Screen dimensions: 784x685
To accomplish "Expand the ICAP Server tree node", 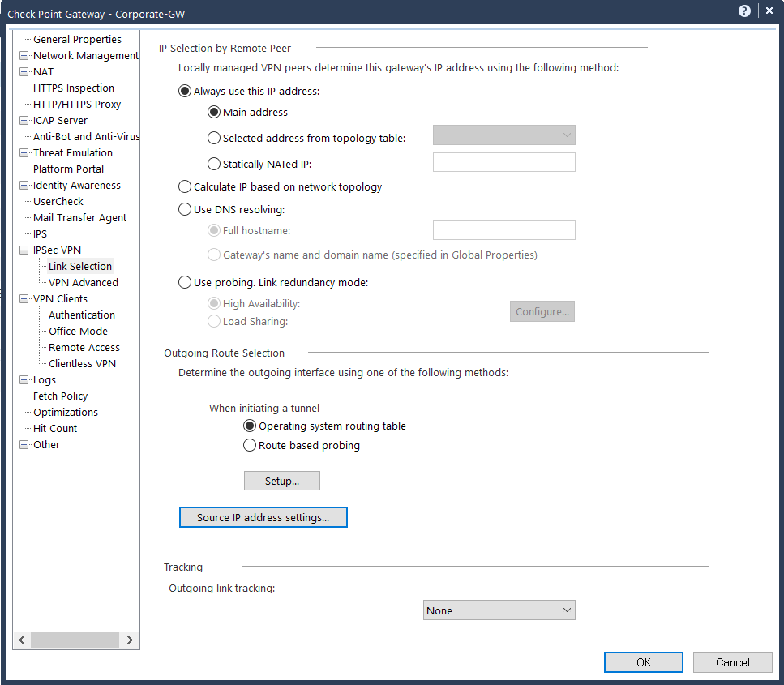I will coord(24,121).
